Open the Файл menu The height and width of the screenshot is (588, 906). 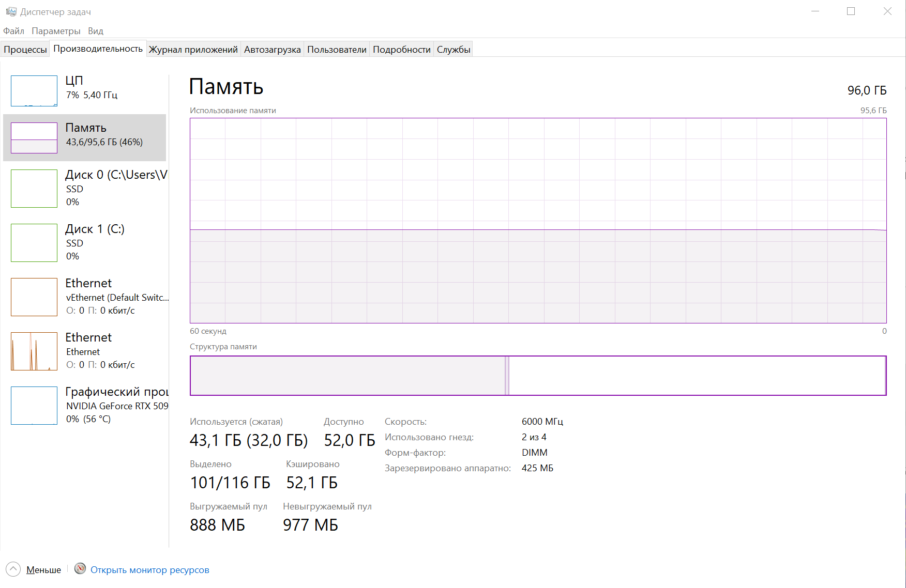14,31
